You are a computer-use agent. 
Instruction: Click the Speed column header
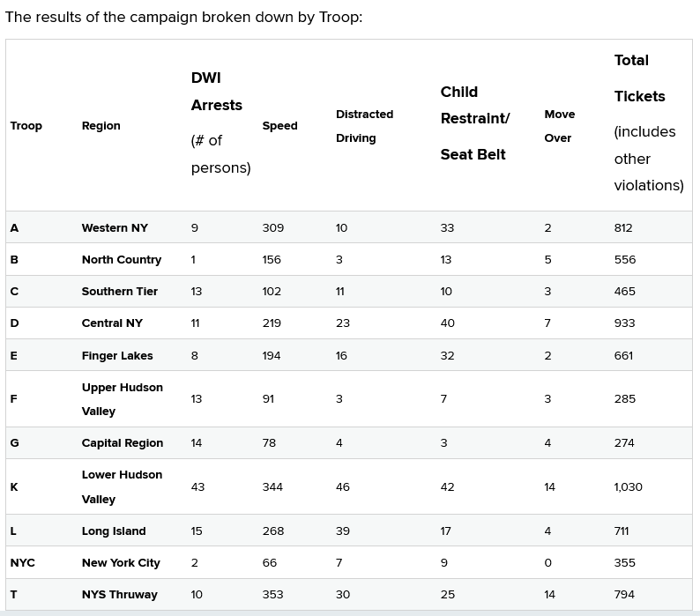coord(279,126)
